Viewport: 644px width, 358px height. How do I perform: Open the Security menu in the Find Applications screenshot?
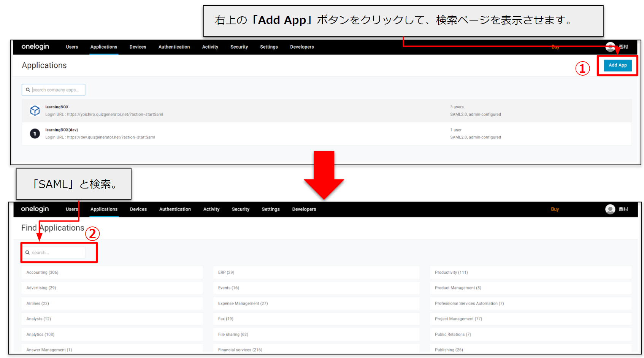(241, 209)
